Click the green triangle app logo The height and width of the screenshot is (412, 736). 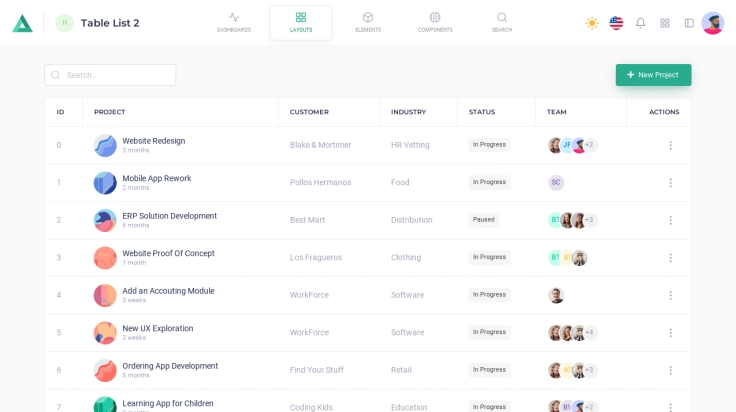(22, 23)
